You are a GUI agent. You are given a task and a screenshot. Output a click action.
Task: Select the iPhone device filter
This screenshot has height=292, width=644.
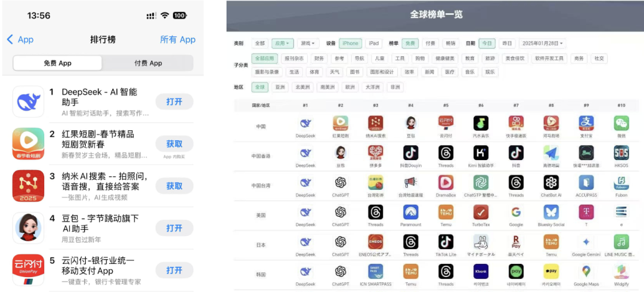coord(351,43)
